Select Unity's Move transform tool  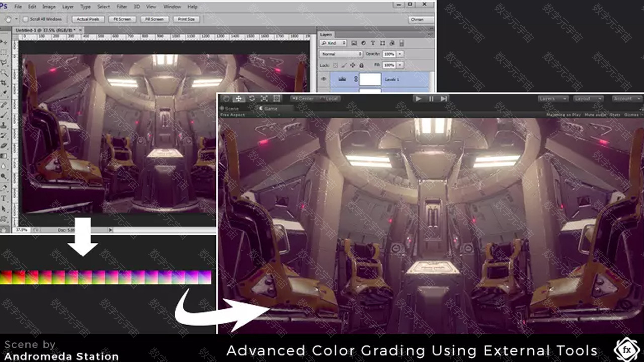(239, 99)
